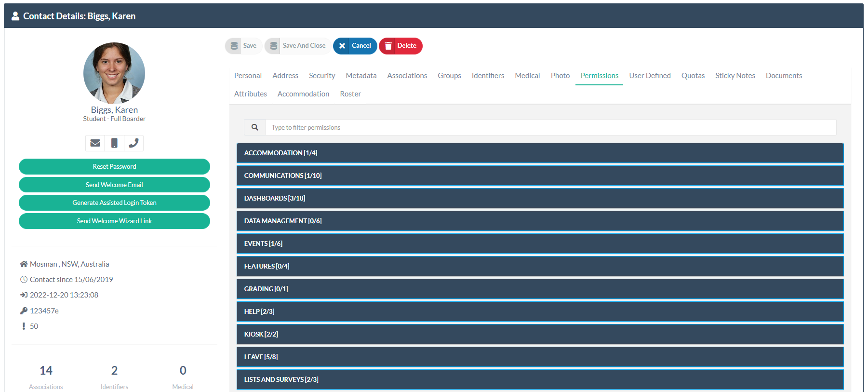Open the Medical tab
Screen dimensions: 868x392
(527, 76)
